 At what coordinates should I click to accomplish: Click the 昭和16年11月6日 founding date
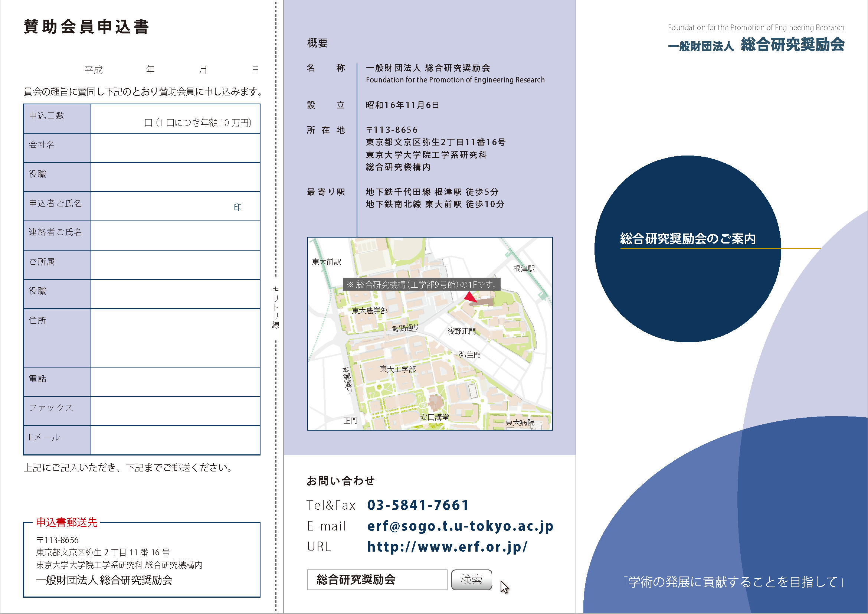tap(402, 105)
